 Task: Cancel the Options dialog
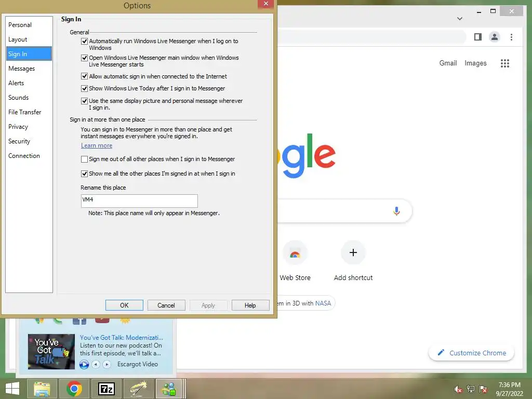point(166,305)
